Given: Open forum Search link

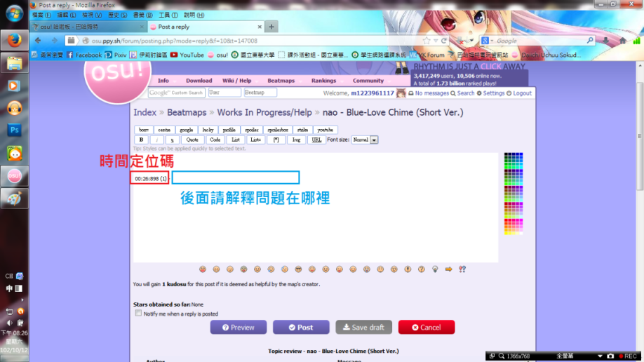Looking at the screenshot, I should pos(462,93).
